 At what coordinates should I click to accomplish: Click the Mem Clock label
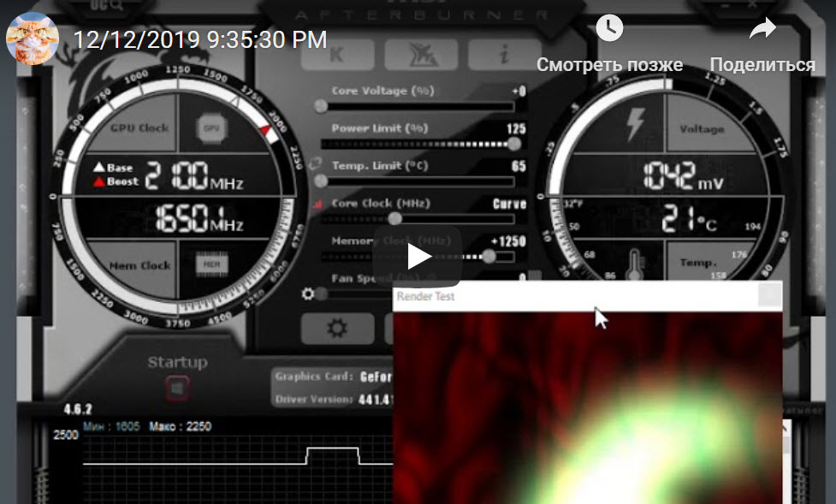[x=139, y=265]
